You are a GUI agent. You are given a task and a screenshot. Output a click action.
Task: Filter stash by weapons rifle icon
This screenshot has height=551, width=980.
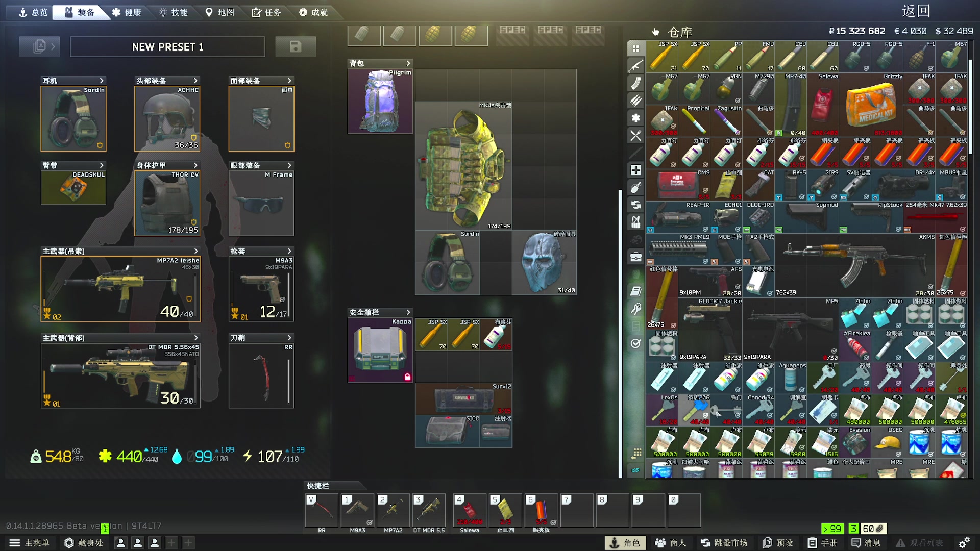[635, 66]
